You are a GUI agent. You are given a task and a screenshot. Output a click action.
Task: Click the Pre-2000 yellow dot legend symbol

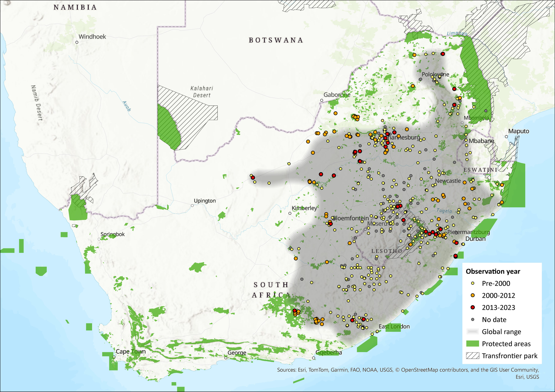coord(473,283)
